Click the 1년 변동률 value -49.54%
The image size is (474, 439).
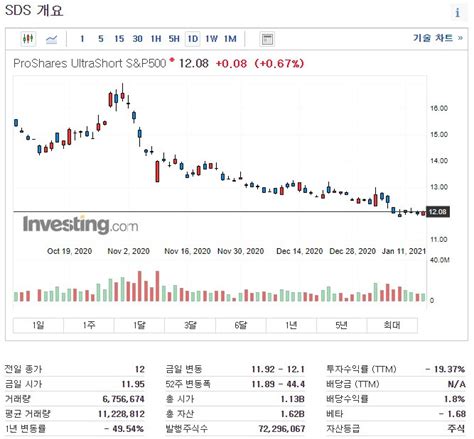(124, 429)
